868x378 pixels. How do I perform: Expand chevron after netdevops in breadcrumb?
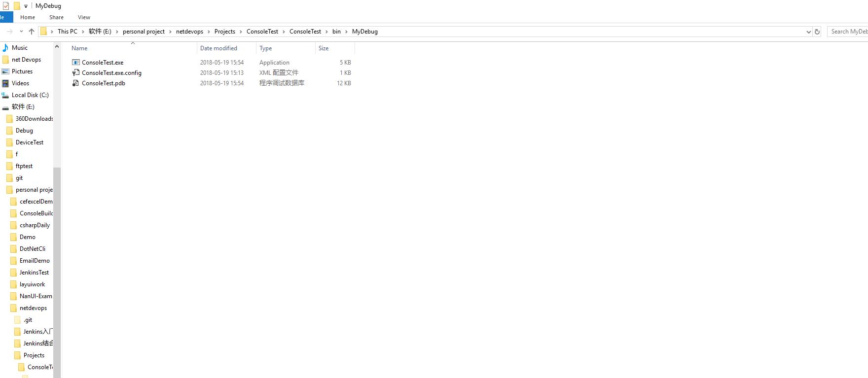209,32
